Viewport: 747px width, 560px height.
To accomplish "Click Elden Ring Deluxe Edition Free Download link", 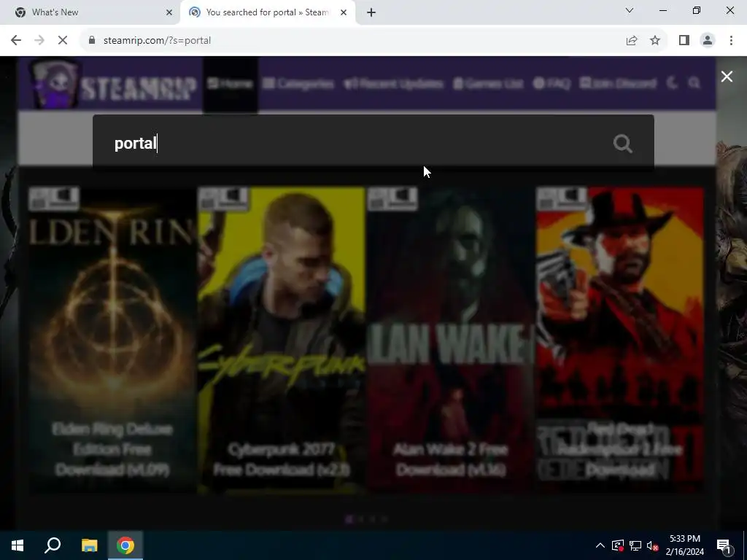I will (112, 449).
